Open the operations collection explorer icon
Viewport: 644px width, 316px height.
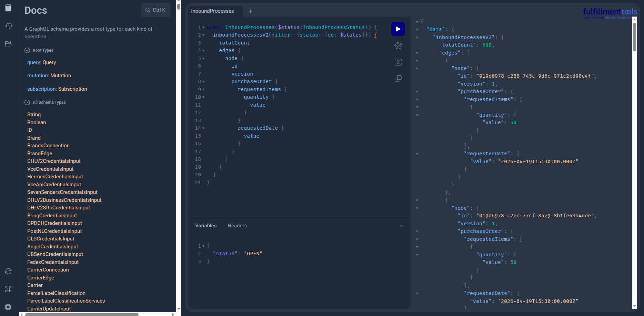(8, 44)
